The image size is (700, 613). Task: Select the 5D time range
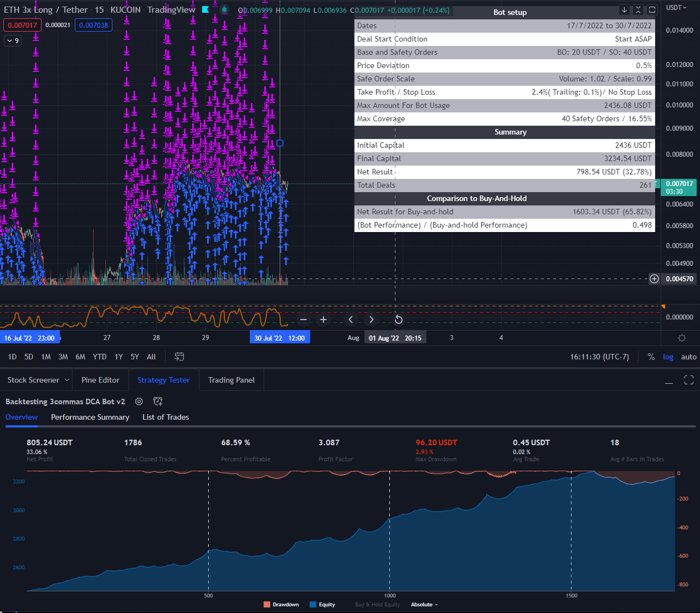tap(29, 357)
